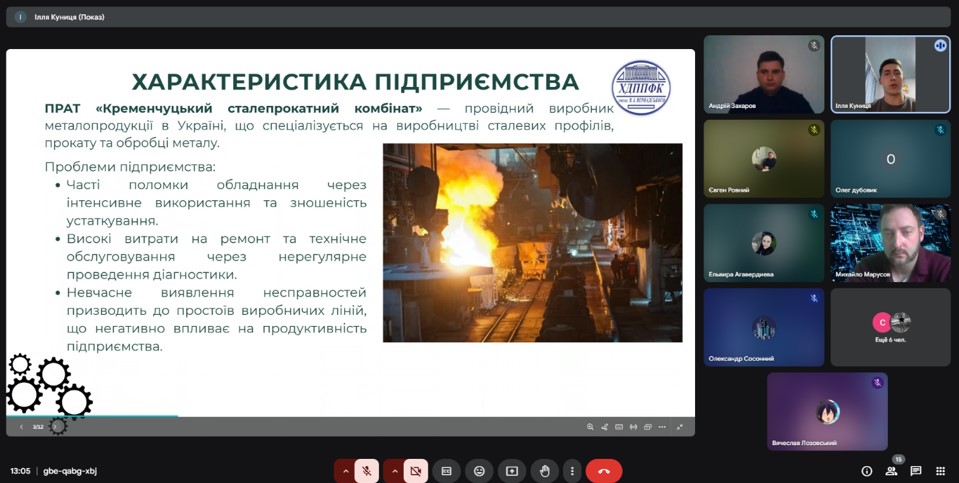The height and width of the screenshot is (483, 959).
Task: Click speaking indicator on Ілля Куниця tile
Action: [940, 45]
